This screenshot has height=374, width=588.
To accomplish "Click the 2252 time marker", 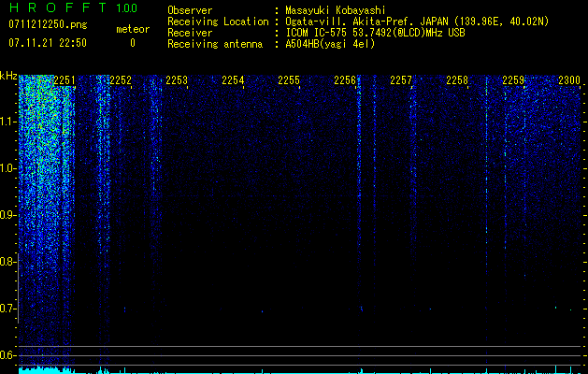I will (x=121, y=80).
